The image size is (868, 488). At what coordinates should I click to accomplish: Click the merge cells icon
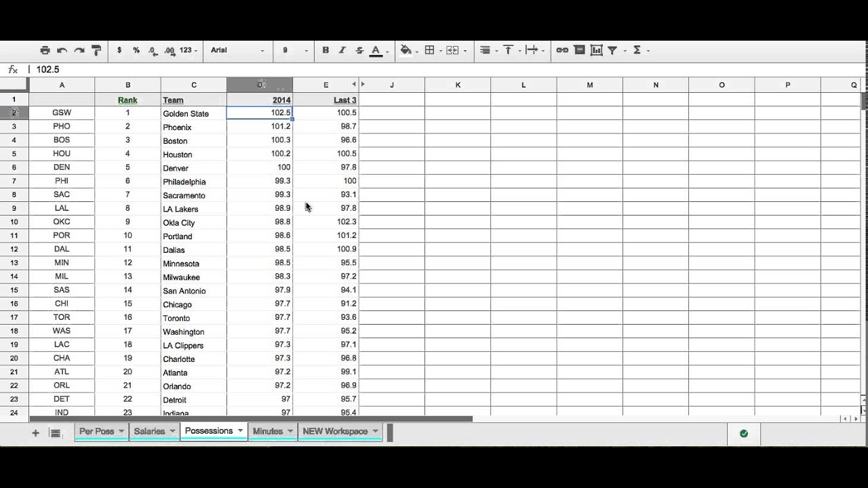(452, 50)
